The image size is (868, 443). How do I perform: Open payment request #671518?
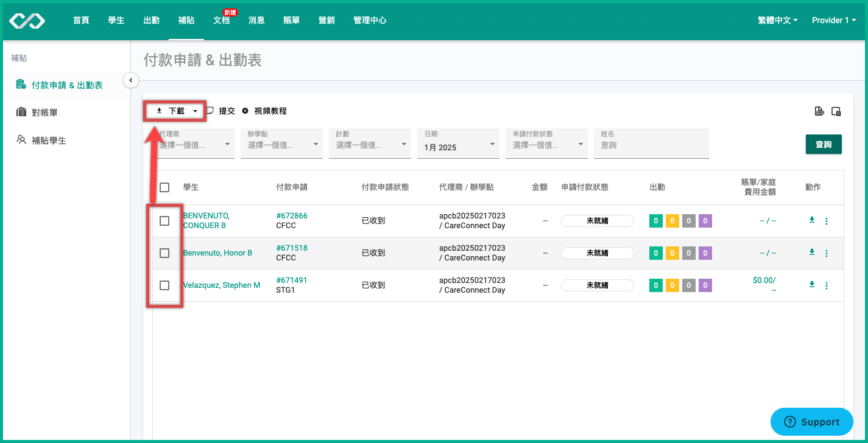(292, 248)
